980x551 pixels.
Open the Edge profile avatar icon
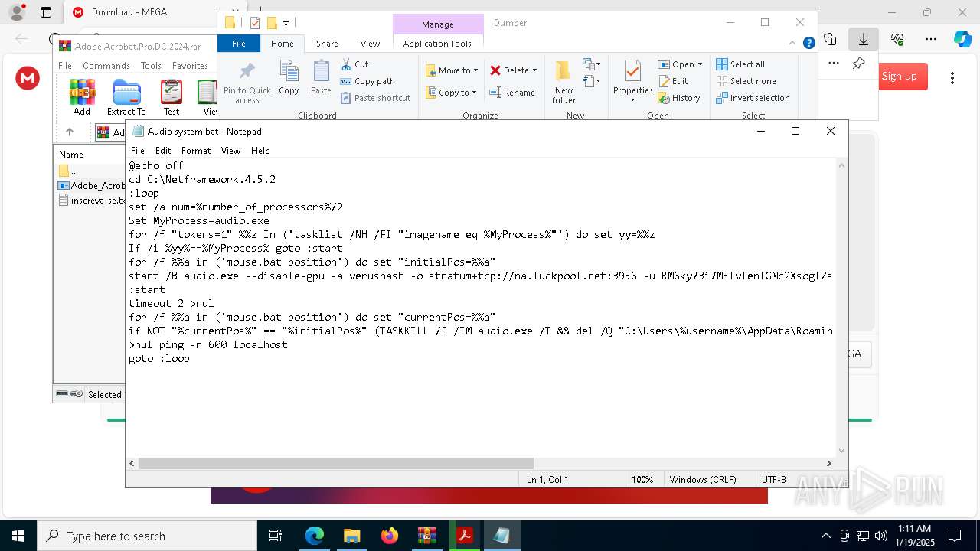[x=16, y=12]
